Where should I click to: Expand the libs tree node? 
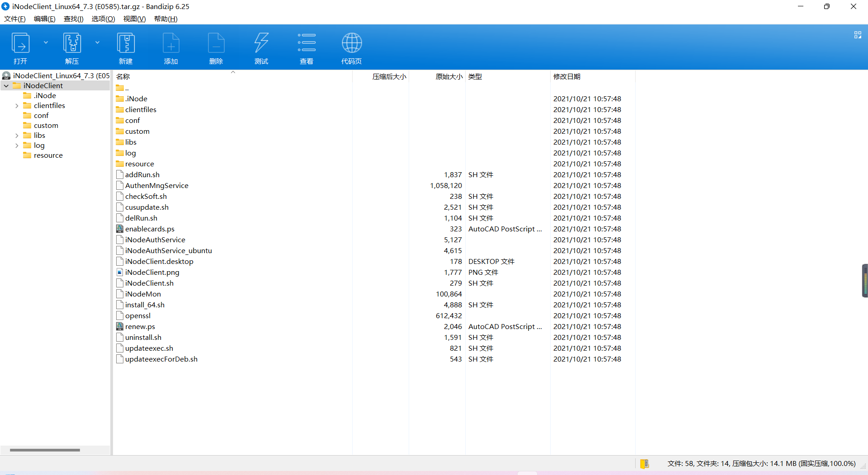(17, 136)
